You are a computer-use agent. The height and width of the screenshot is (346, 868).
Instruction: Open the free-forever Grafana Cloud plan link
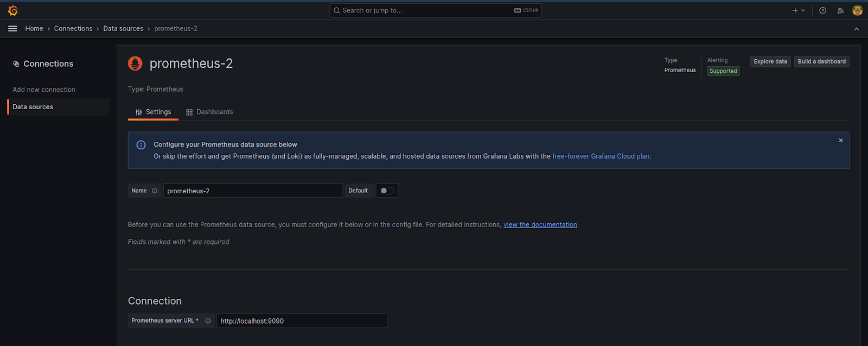[x=601, y=156]
